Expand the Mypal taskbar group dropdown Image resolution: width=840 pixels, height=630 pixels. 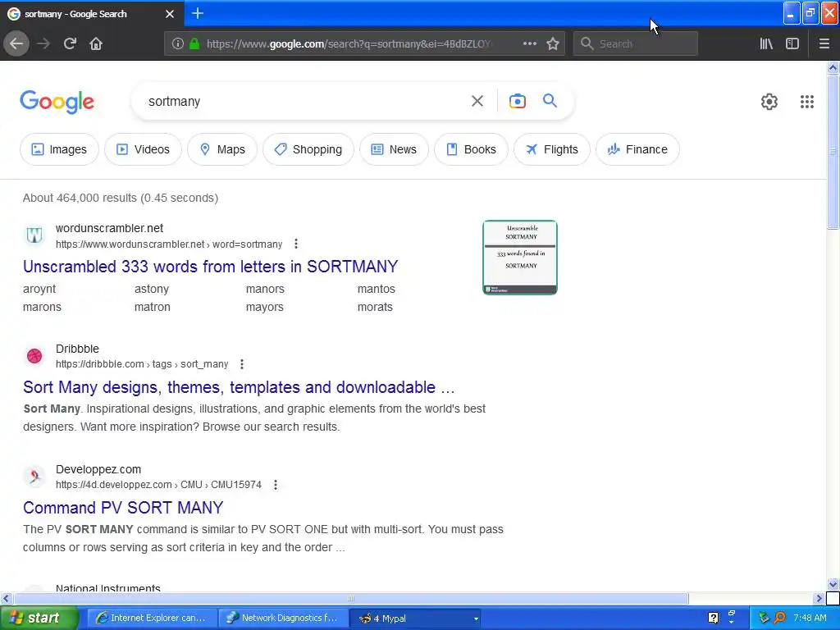click(475, 619)
